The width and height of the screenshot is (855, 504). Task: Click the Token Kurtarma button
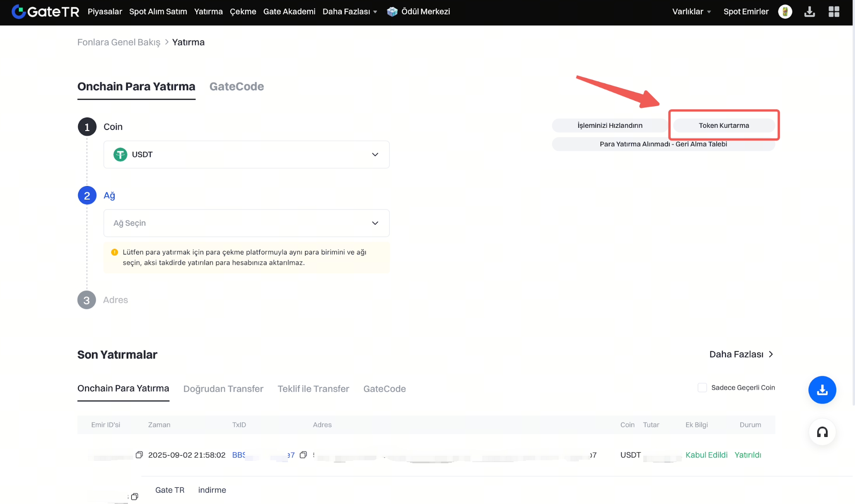[x=724, y=125]
